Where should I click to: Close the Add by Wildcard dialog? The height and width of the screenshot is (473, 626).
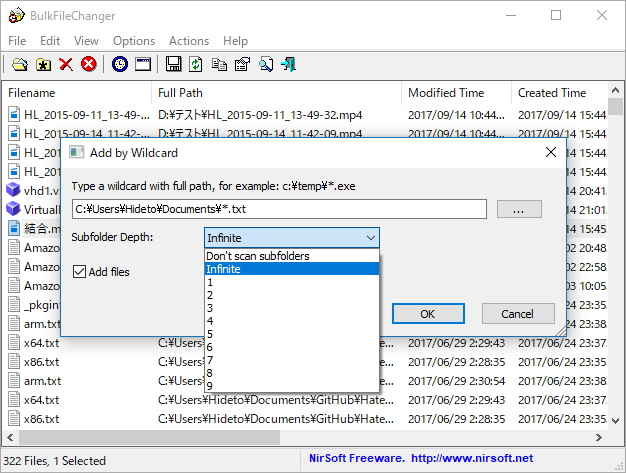(551, 152)
